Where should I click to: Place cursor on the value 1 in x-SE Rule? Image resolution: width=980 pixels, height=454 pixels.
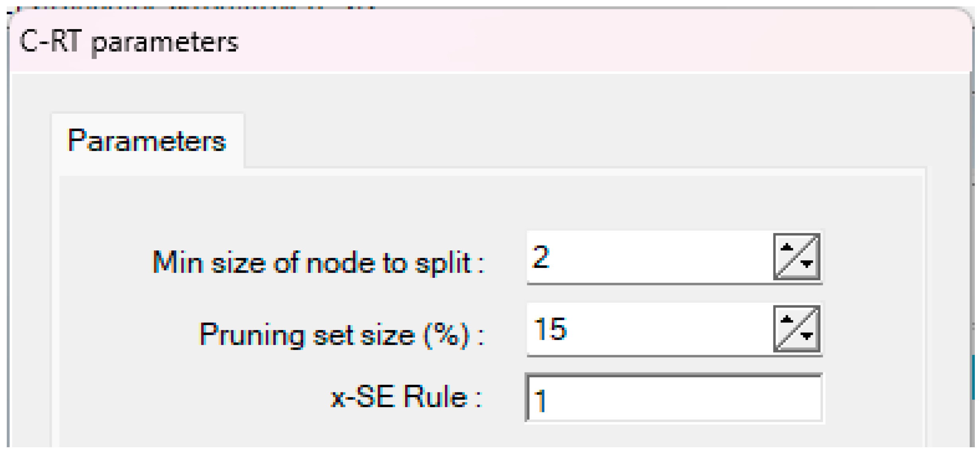click(540, 400)
